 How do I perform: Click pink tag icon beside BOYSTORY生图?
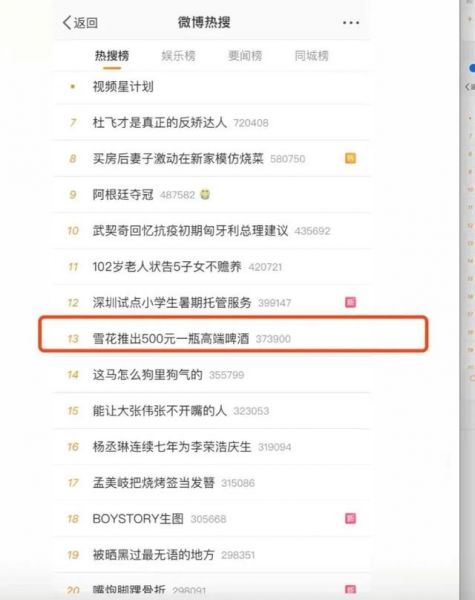coord(350,518)
